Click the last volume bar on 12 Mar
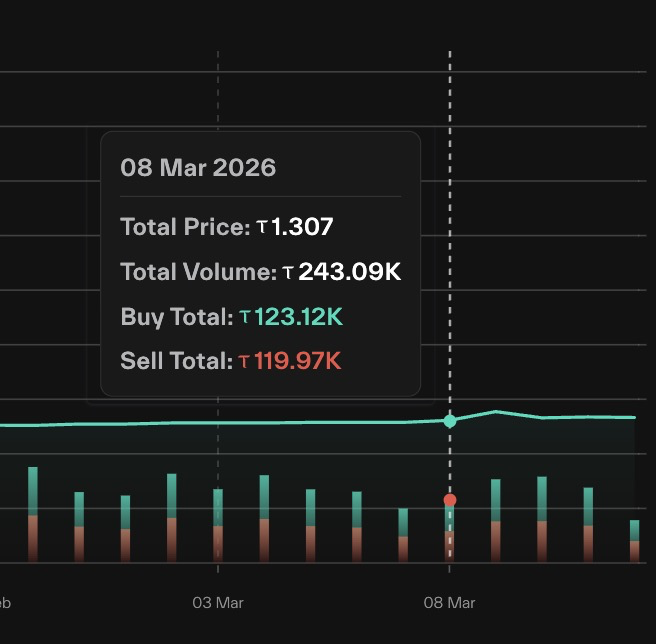 (635, 541)
